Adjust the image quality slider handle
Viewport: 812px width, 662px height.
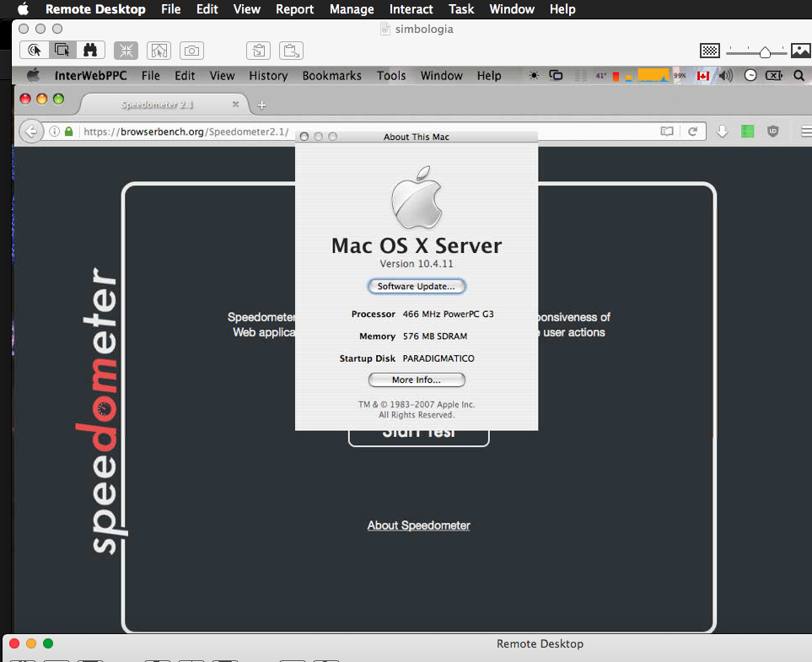765,51
